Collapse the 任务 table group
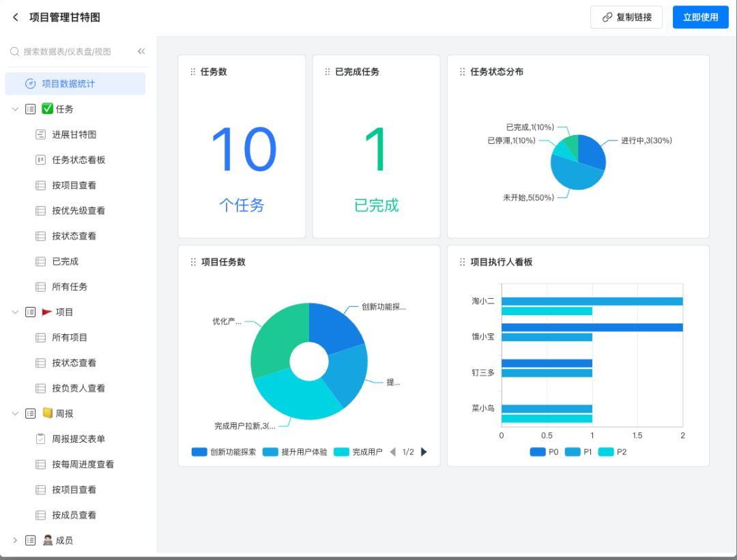Screen dimensions: 737x560 [15, 109]
